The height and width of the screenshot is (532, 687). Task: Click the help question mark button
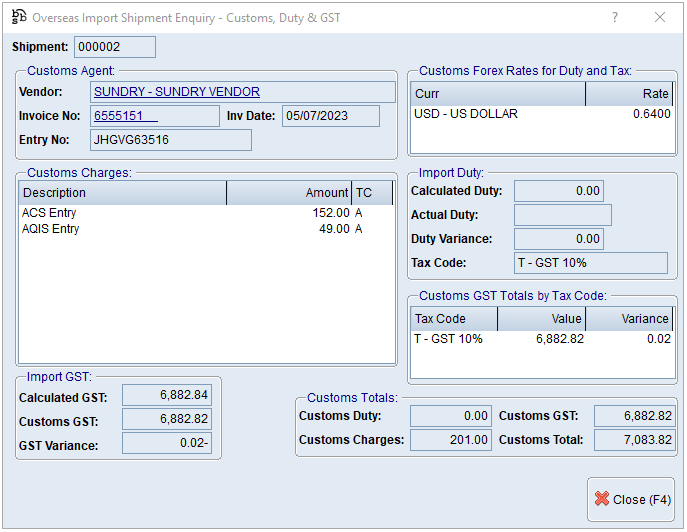[615, 17]
